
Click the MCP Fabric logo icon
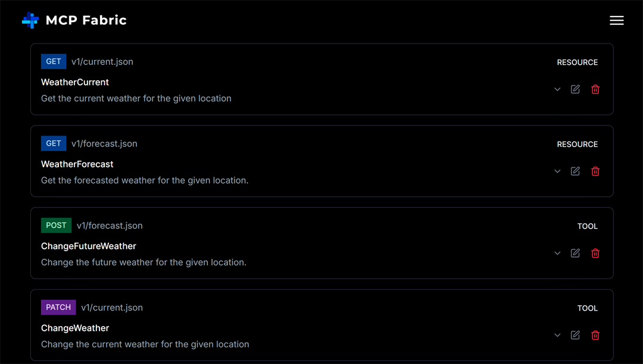tap(30, 20)
